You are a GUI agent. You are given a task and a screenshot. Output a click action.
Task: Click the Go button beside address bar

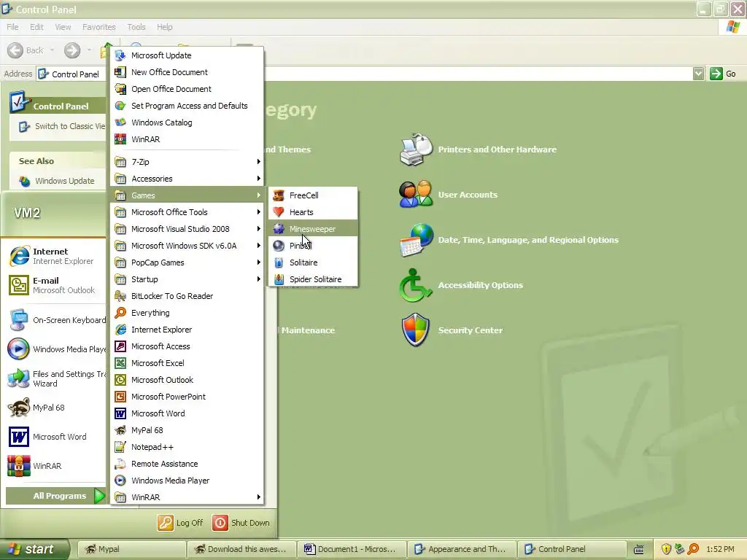pos(723,74)
